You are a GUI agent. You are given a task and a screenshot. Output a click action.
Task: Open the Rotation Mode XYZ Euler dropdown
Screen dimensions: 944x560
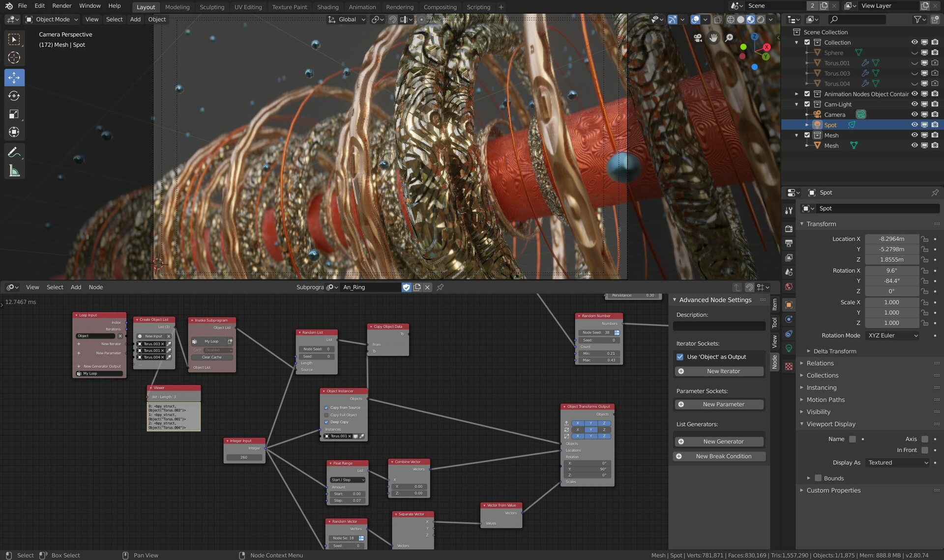pyautogui.click(x=892, y=336)
